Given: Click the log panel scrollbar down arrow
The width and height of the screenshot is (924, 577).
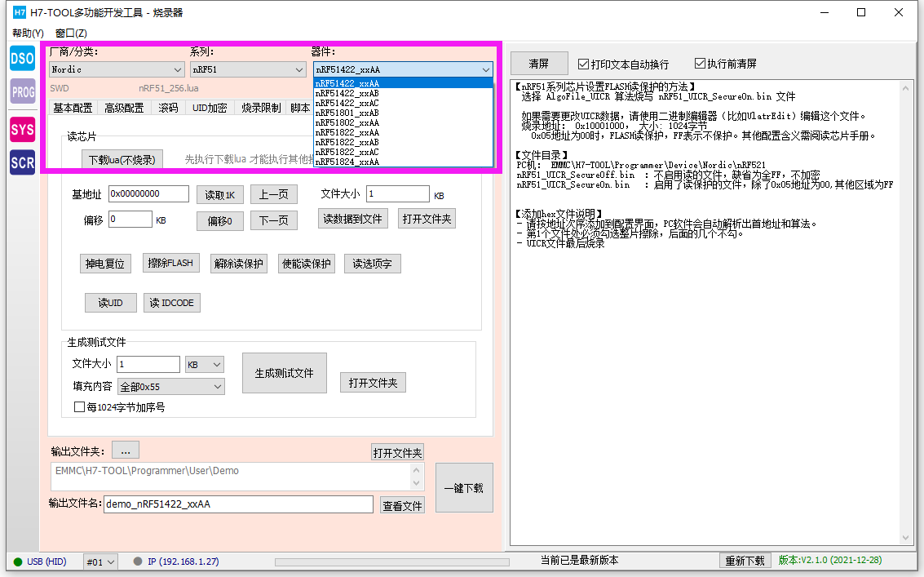Looking at the screenshot, I should 905,538.
